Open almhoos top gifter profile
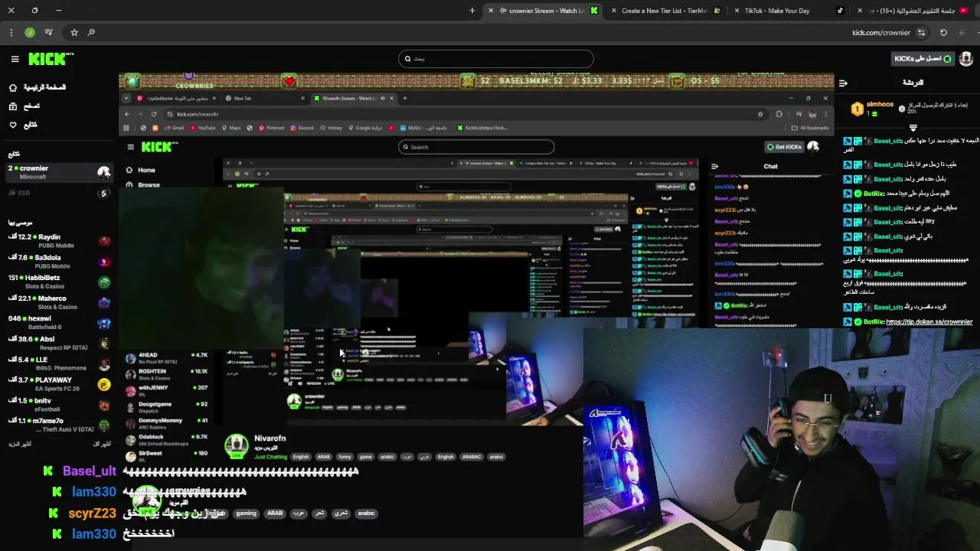 (x=879, y=104)
